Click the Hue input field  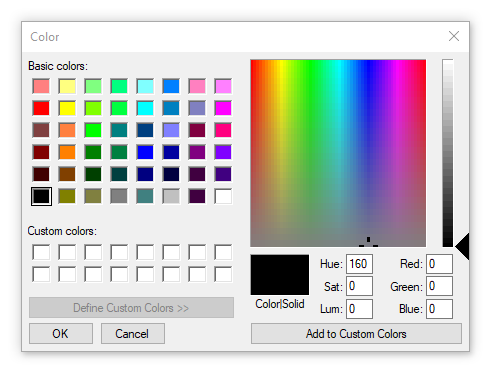(x=359, y=264)
